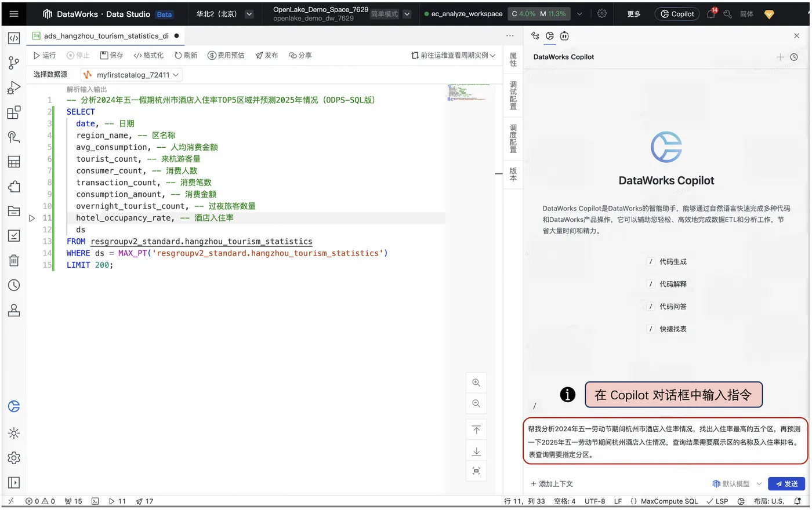
Task: Open the source control branch icon in sidebar
Action: tap(14, 63)
